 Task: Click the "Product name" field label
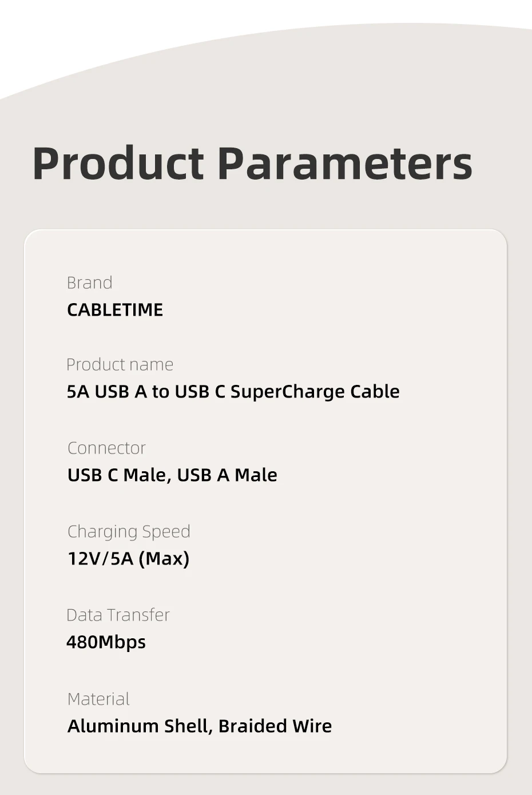pyautogui.click(x=120, y=364)
